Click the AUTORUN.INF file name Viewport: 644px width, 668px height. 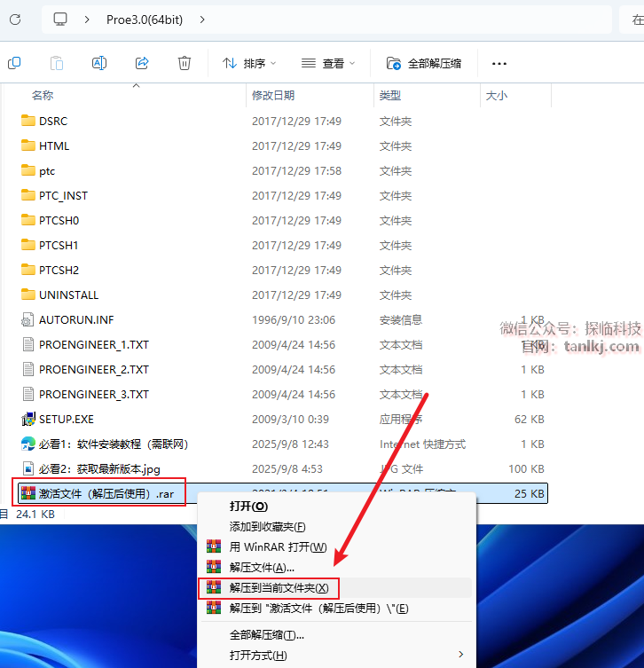click(x=76, y=320)
